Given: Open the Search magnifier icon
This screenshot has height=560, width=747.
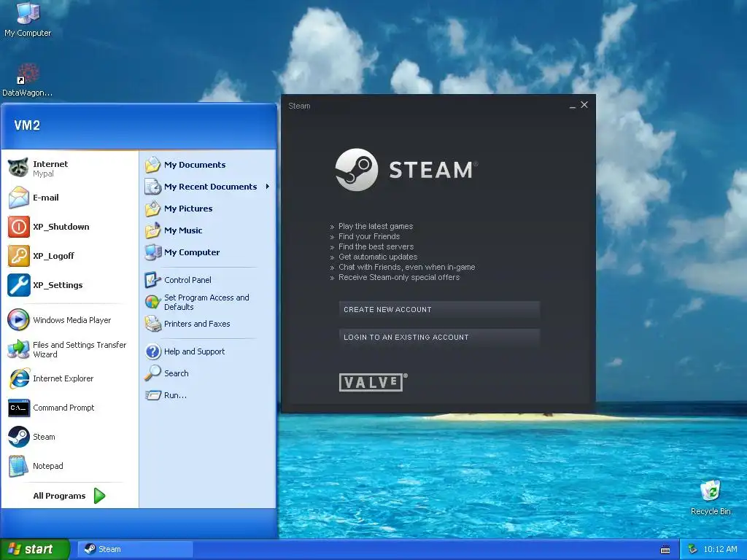Looking at the screenshot, I should click(x=152, y=373).
